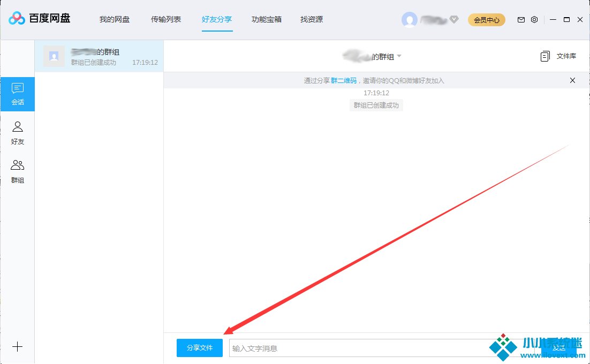Expand the group name dropdown arrow

tap(399, 57)
